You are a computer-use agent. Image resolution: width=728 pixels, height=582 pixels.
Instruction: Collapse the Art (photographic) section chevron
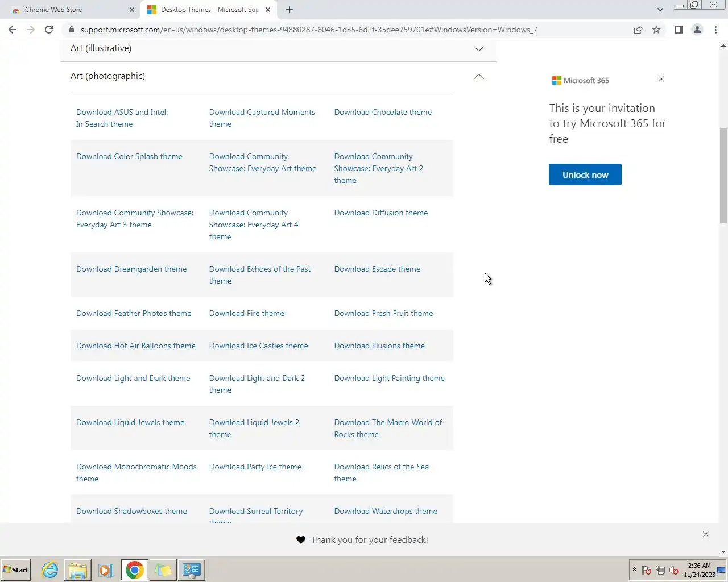(479, 76)
